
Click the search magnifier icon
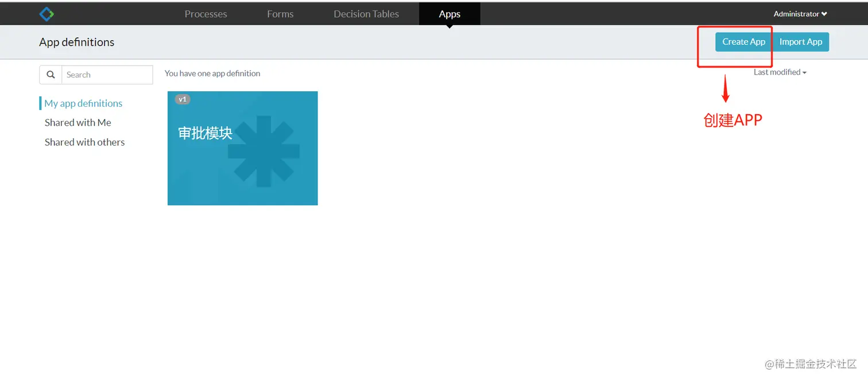pos(51,75)
